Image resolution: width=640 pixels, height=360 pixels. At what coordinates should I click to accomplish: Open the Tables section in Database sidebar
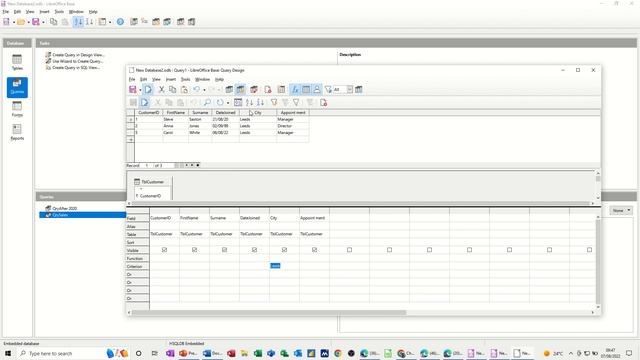click(17, 62)
